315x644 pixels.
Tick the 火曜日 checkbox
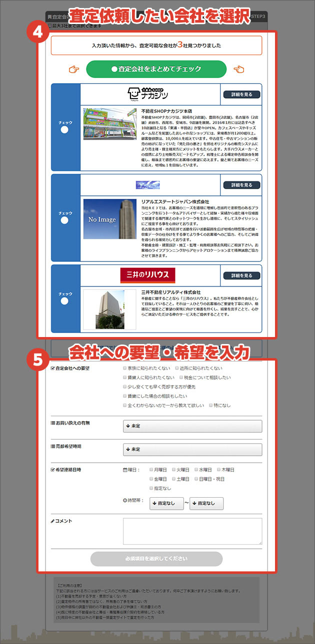[x=174, y=470]
